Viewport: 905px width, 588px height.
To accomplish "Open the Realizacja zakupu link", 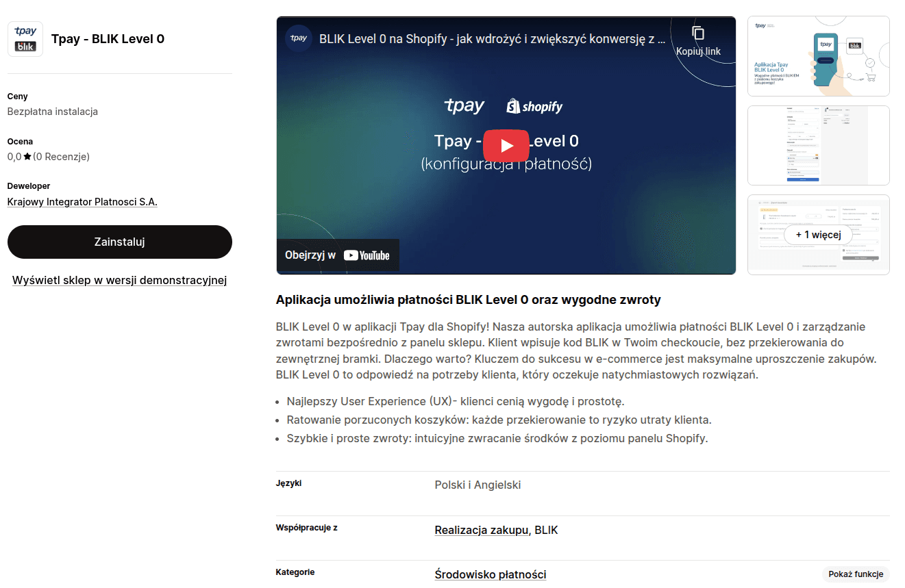I will coord(481,530).
